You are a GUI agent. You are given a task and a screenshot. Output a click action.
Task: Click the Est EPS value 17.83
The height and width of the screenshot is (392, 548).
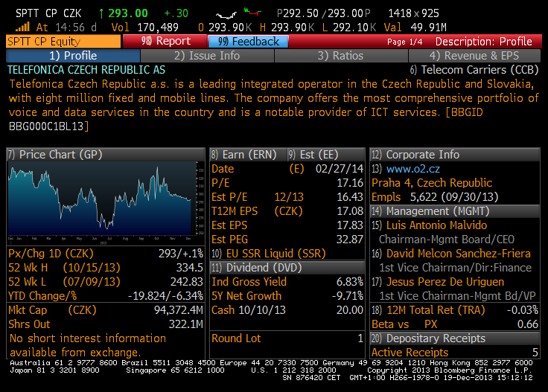[x=350, y=225]
